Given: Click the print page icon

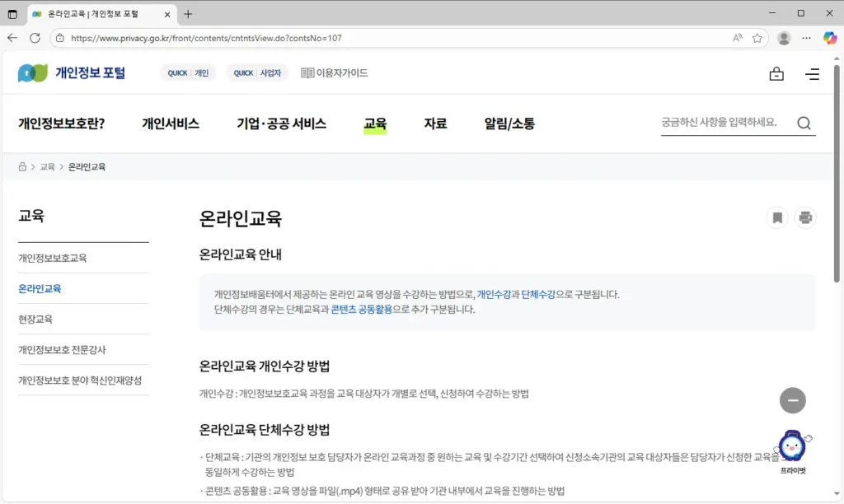Looking at the screenshot, I should click(x=805, y=218).
